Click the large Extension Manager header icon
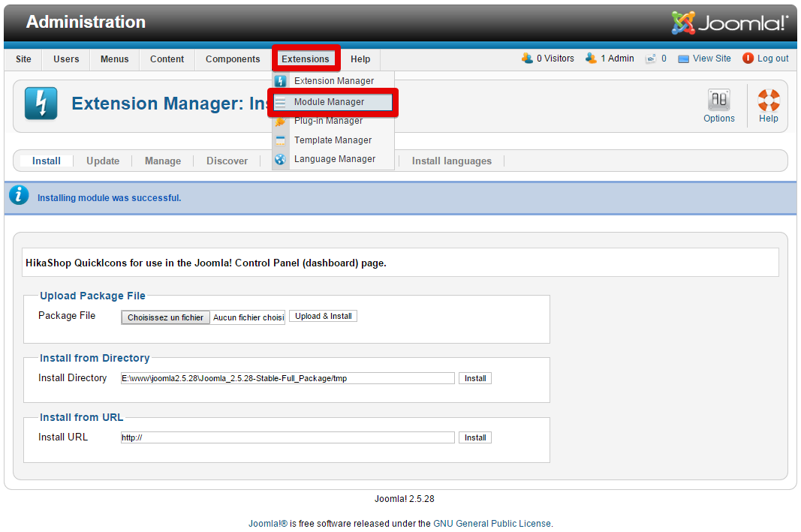The image size is (801, 532). point(41,103)
